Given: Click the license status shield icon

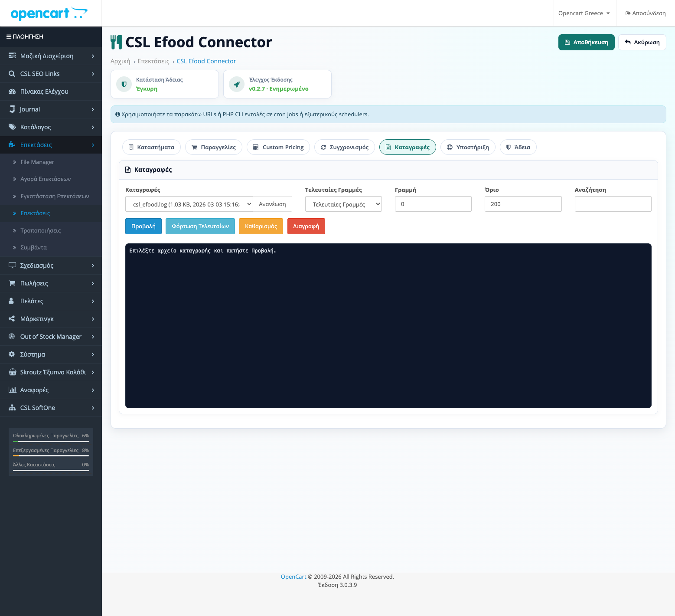Looking at the screenshot, I should tap(124, 84).
